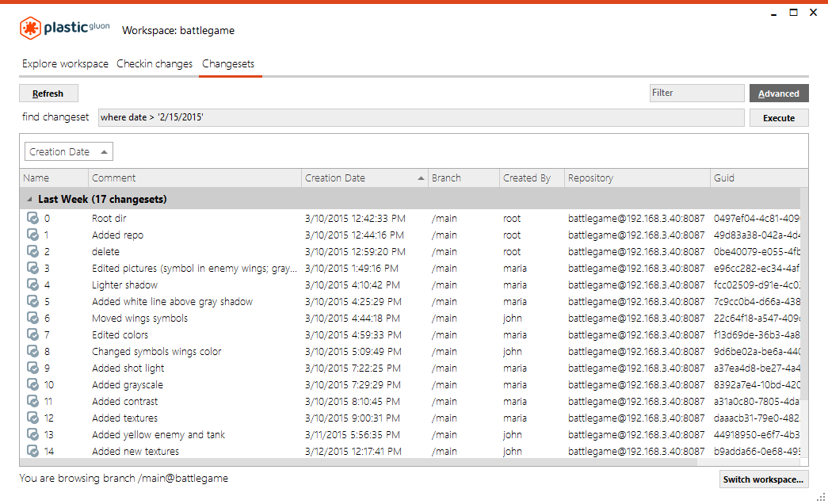The width and height of the screenshot is (828, 504).
Task: Click the window resize grip corner
Action: [821, 497]
